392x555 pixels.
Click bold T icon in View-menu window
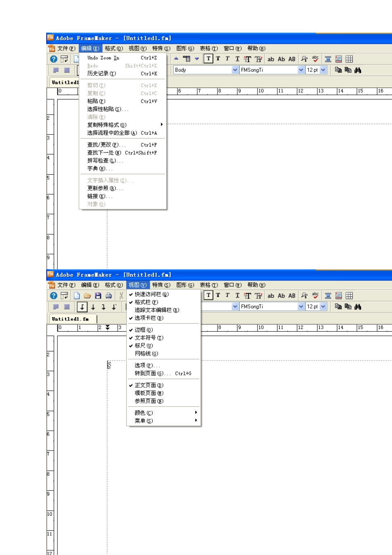click(x=218, y=295)
